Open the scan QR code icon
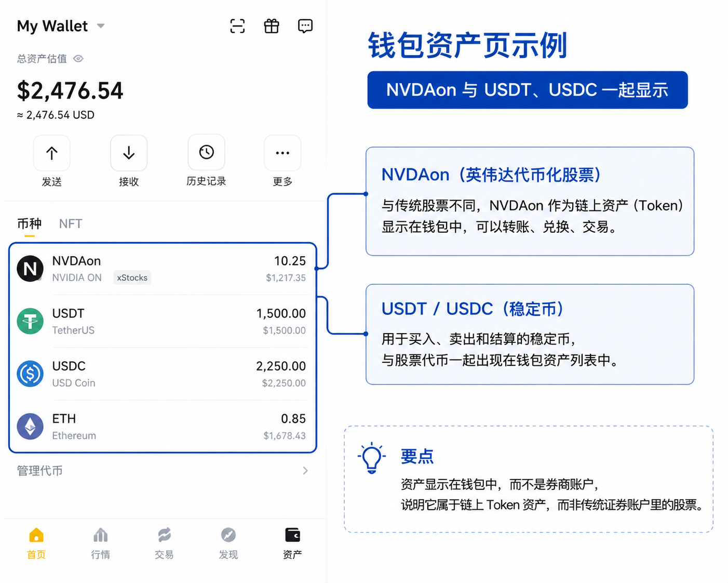Screen dimensions: 728x583 coord(237,26)
